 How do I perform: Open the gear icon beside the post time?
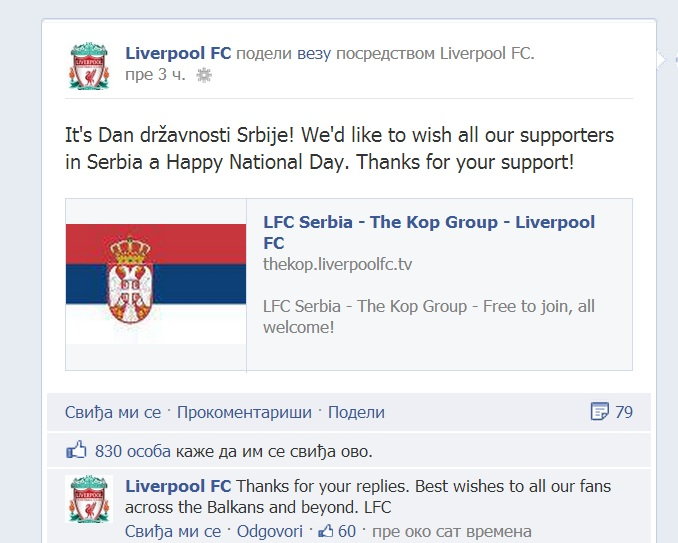[x=204, y=75]
